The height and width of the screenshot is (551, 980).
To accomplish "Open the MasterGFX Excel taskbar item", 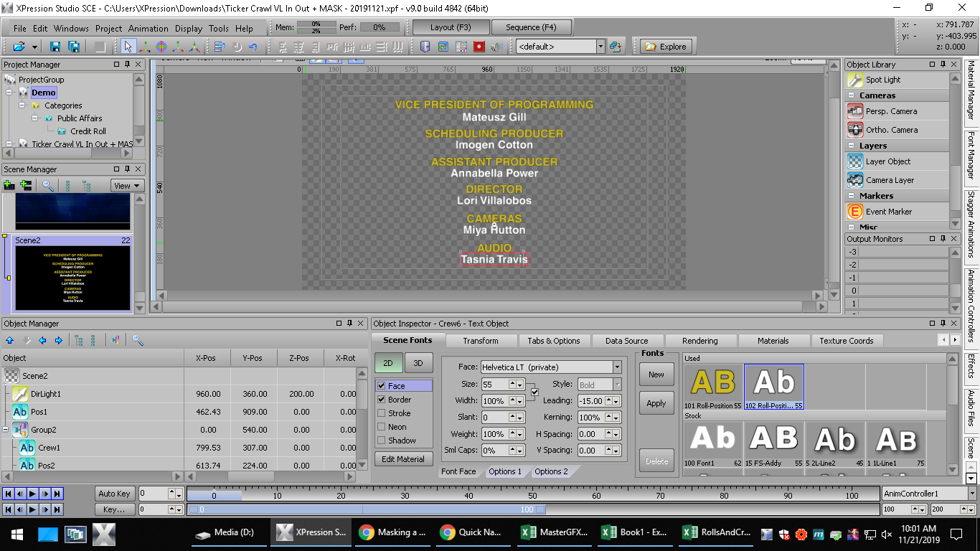I will point(556,532).
